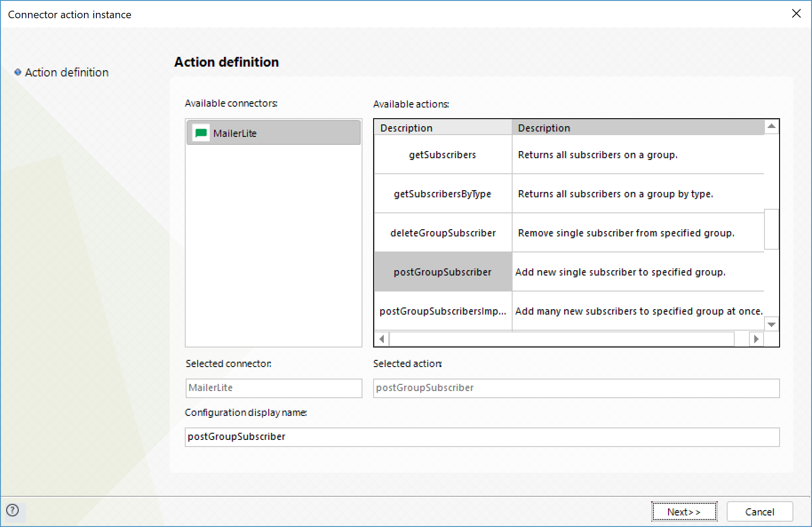Click the actions list scroll up arrow
Viewport: 812px width, 527px height.
(x=772, y=127)
